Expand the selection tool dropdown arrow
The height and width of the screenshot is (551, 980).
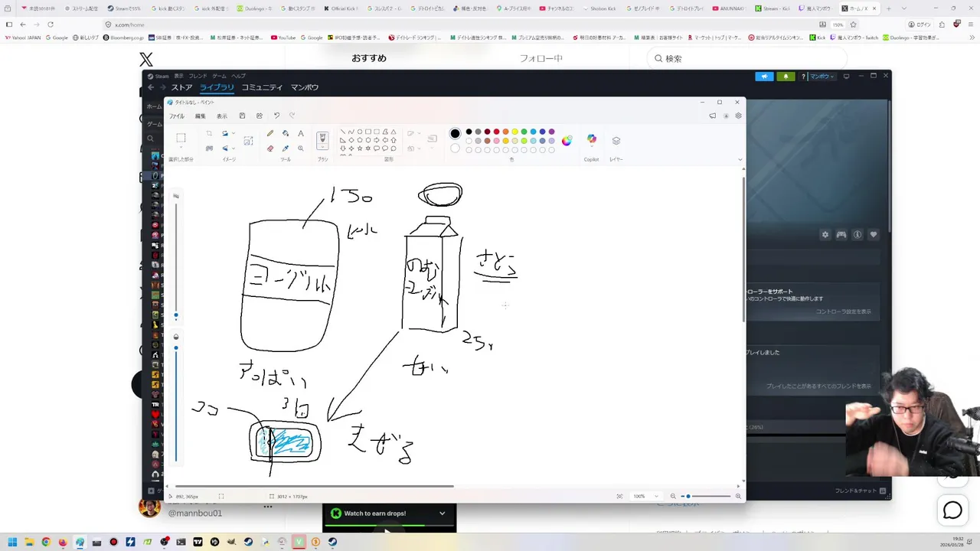181,148
